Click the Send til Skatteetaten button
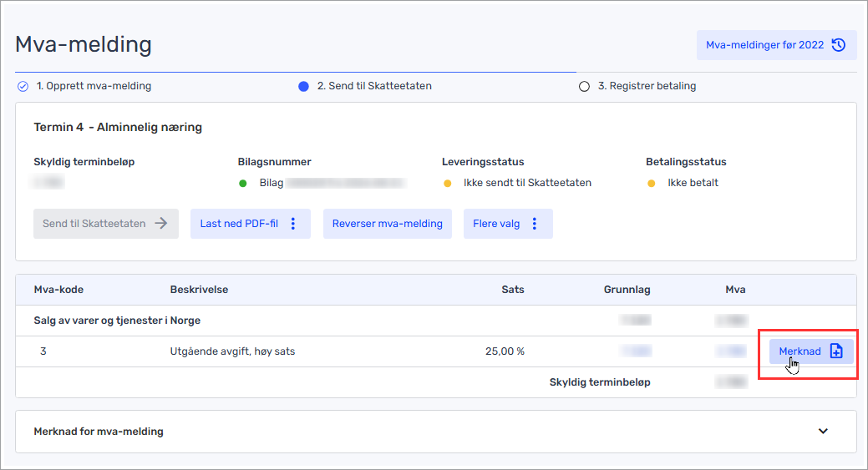Screen dimensions: 868x470 pos(106,224)
